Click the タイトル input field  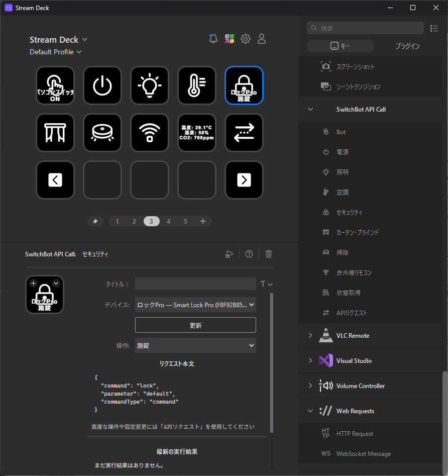[195, 284]
